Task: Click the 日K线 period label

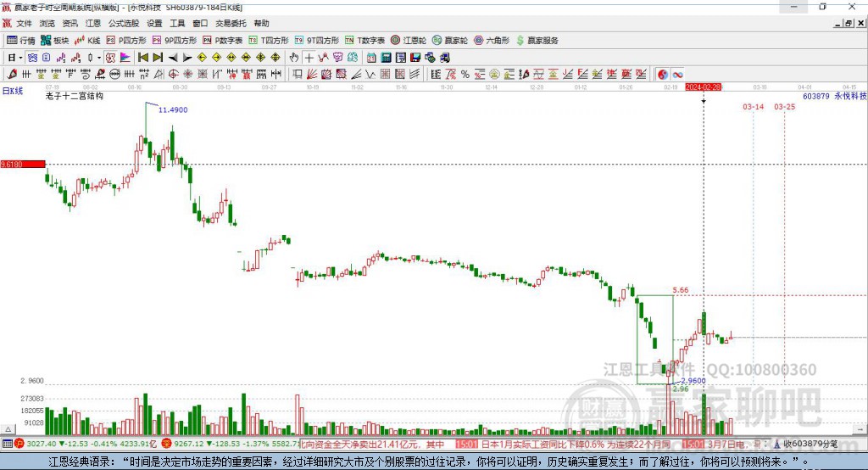Action: pos(13,91)
